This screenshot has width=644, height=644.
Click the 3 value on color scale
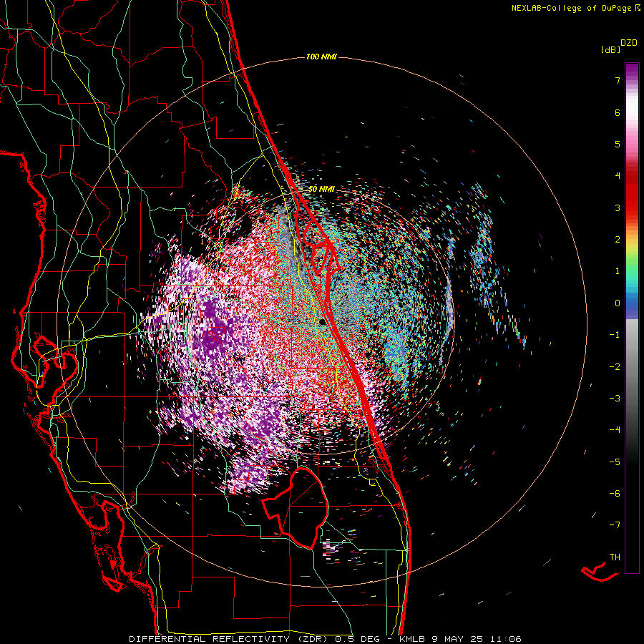[x=618, y=208]
